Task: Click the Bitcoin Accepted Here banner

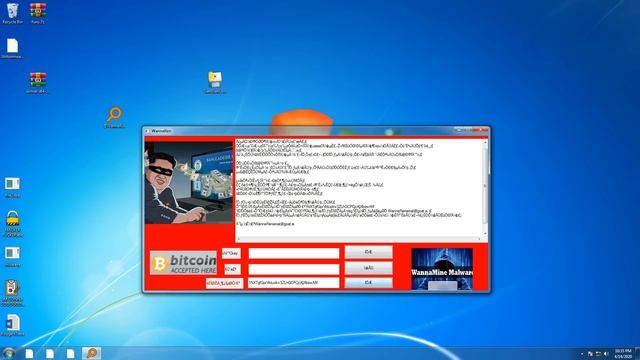Action: pyautogui.click(x=183, y=263)
